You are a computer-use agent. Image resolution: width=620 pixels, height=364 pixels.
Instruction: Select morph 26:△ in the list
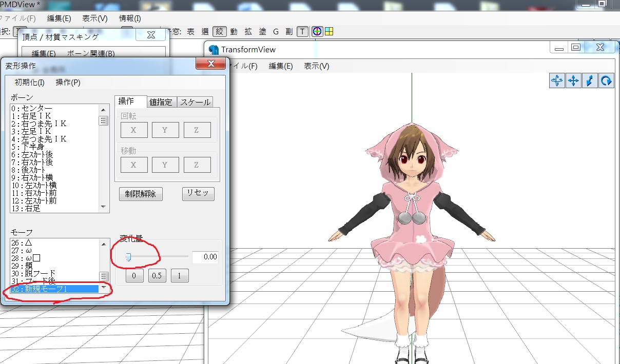pos(54,242)
